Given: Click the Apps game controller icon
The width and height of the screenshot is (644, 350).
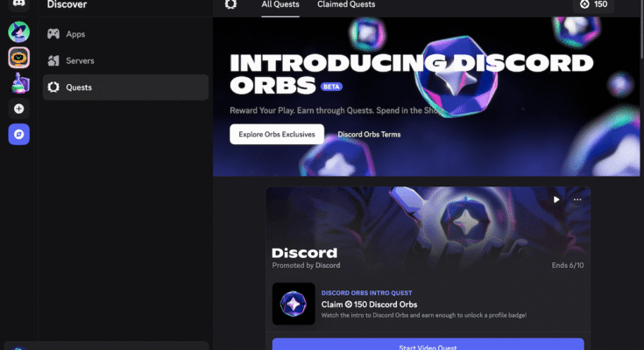Looking at the screenshot, I should click(53, 33).
